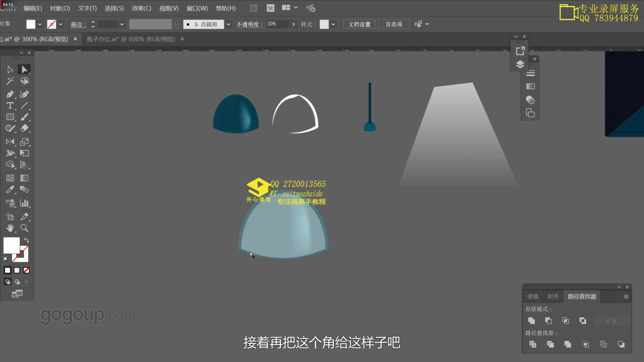The image size is (644, 362).
Task: Click the Divide pathfinder icon
Action: [x=533, y=345]
